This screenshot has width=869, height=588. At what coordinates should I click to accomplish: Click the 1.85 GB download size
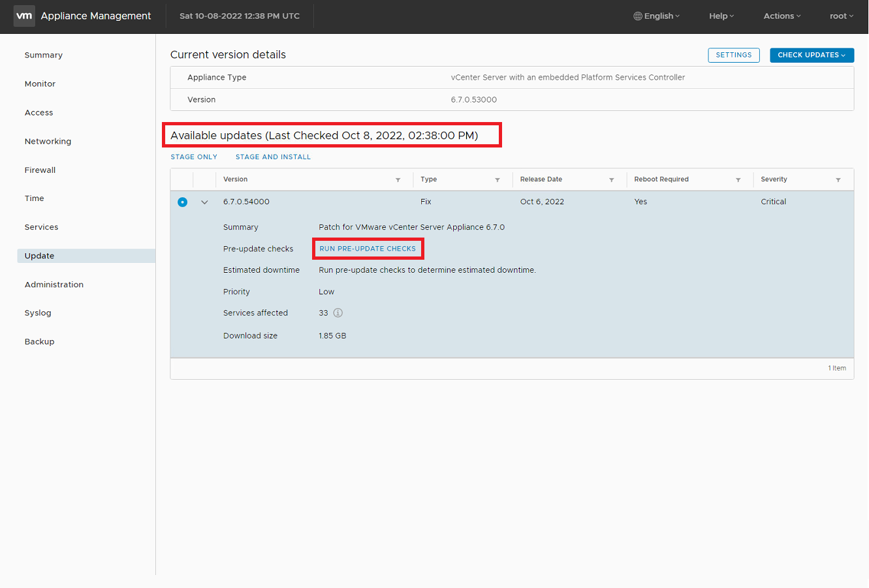(x=332, y=336)
